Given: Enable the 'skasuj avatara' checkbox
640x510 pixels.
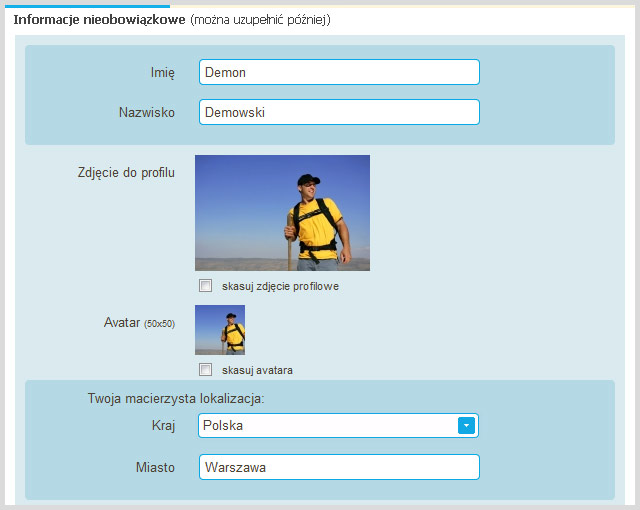Looking at the screenshot, I should [x=205, y=370].
